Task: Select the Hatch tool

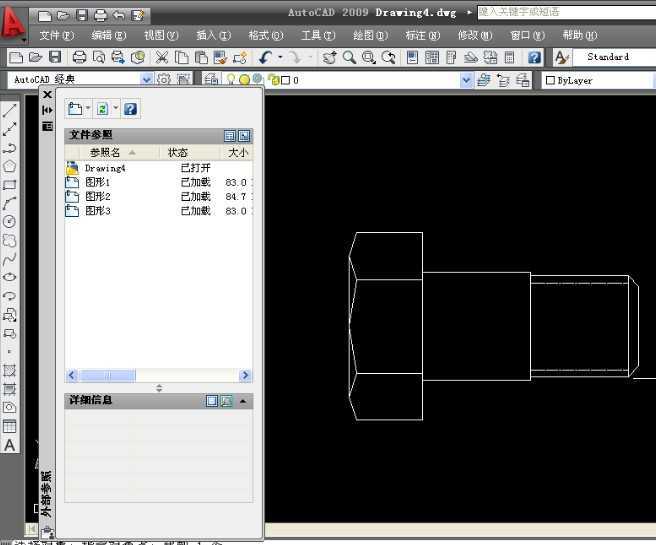Action: tap(9, 371)
